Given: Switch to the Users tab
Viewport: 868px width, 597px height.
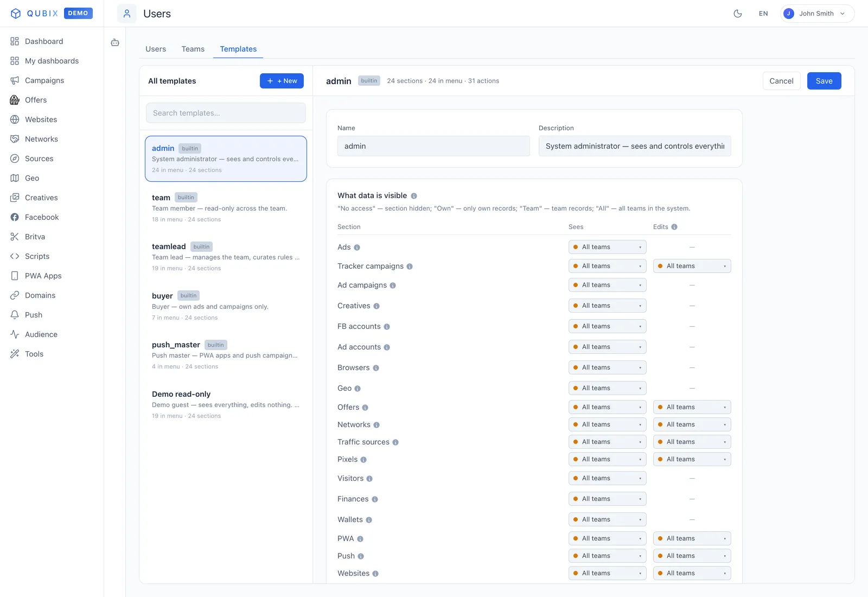Looking at the screenshot, I should (156, 49).
